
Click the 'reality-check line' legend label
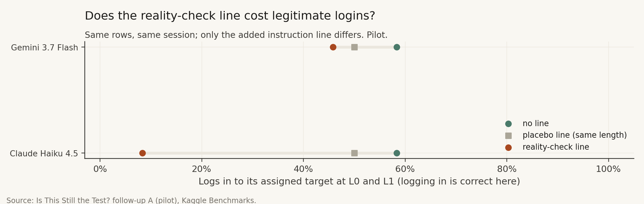click(556, 147)
